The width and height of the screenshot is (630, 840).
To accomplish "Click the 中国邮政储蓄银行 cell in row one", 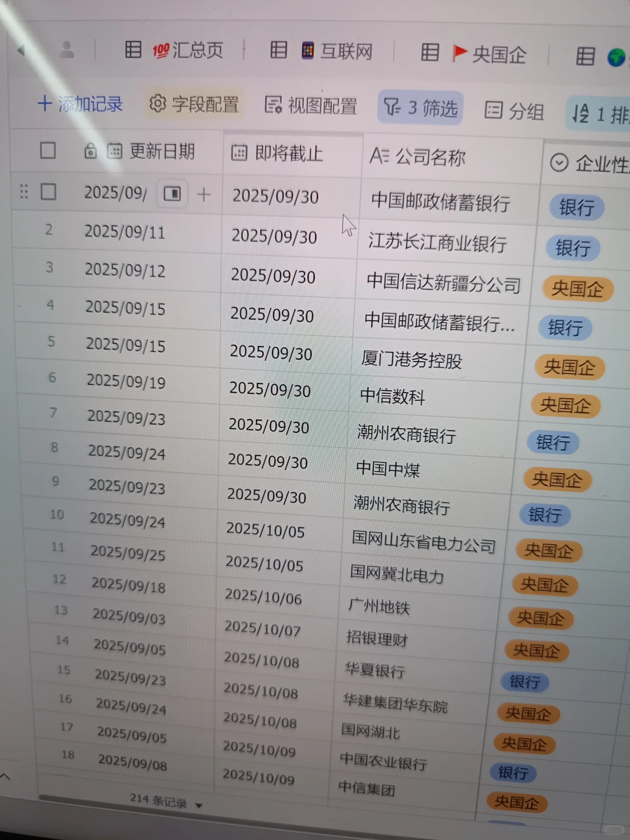I will click(x=441, y=202).
